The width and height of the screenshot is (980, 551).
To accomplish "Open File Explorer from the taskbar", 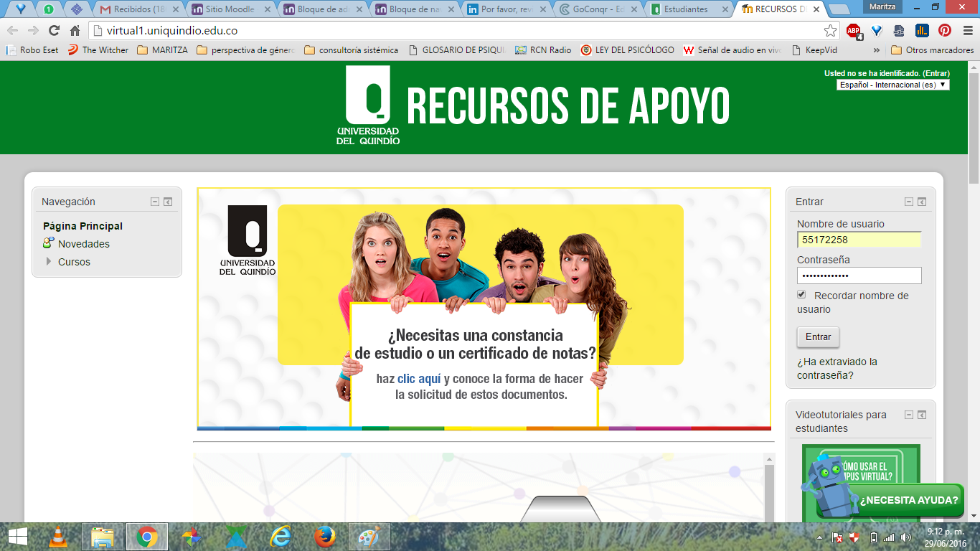I will pos(103,537).
